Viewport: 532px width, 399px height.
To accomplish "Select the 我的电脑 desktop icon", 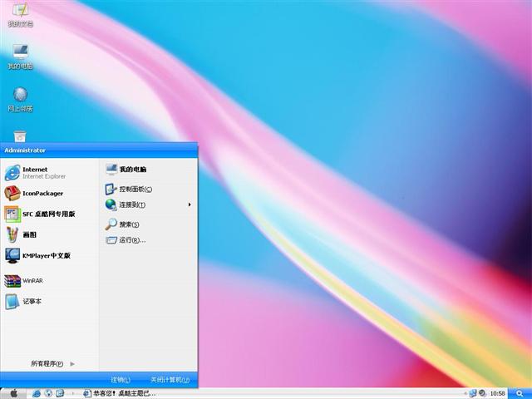I will [20, 57].
